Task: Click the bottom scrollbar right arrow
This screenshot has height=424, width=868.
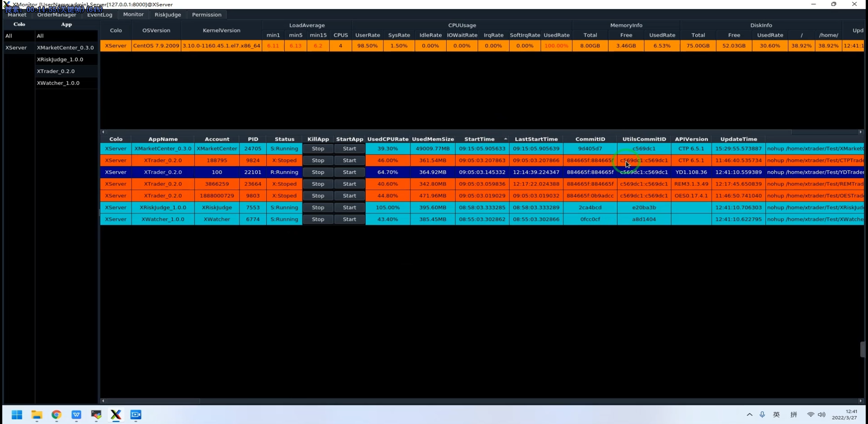Action: 860,401
